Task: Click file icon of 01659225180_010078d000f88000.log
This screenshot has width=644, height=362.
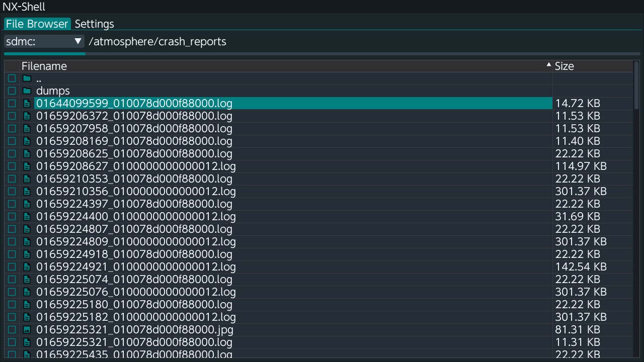Action: (x=27, y=305)
